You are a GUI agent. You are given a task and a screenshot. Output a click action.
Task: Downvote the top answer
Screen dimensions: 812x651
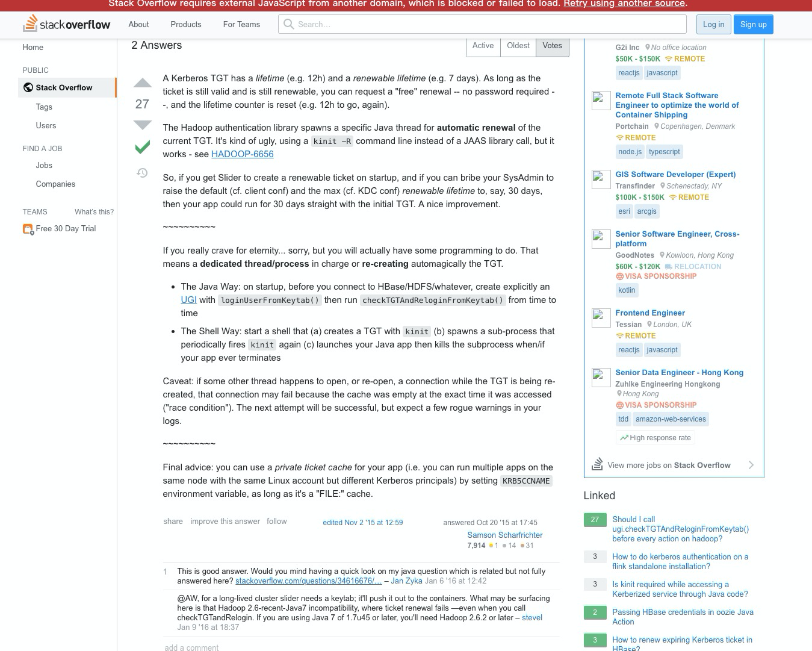coord(142,125)
